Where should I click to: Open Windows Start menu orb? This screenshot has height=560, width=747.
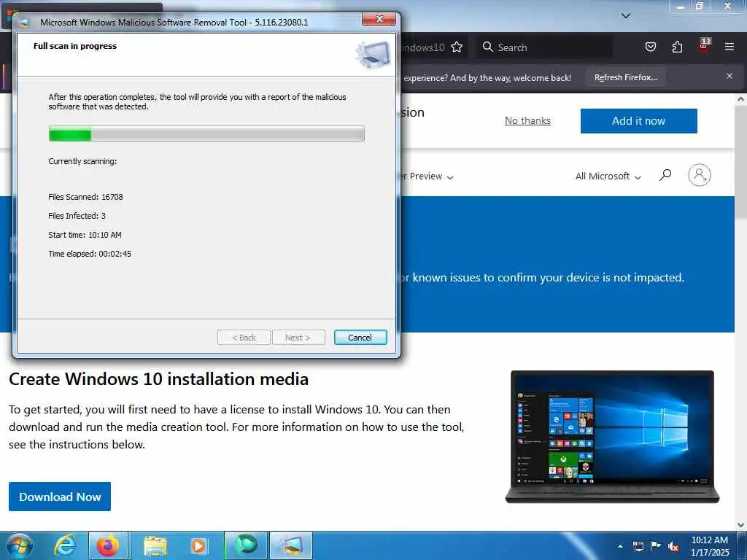20,545
